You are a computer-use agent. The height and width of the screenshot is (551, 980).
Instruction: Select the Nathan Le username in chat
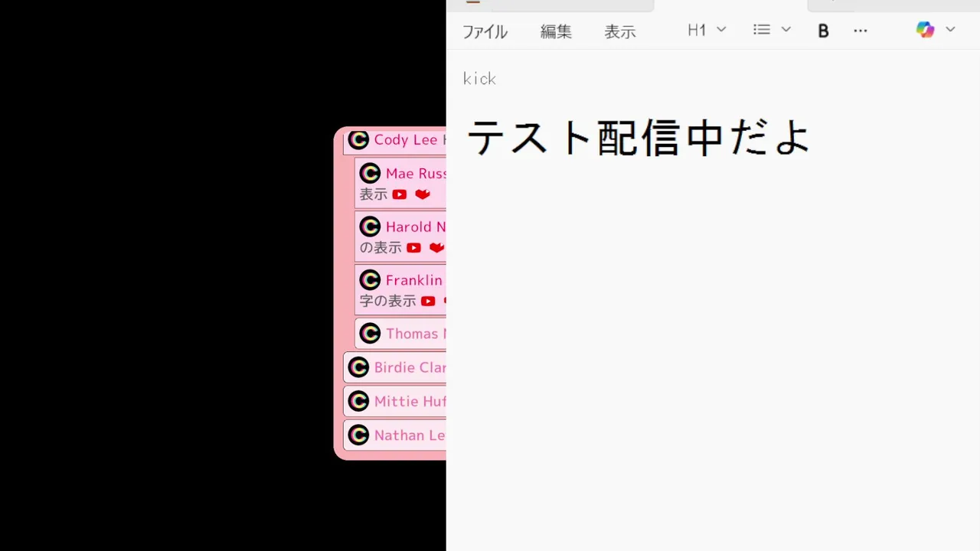pyautogui.click(x=410, y=435)
